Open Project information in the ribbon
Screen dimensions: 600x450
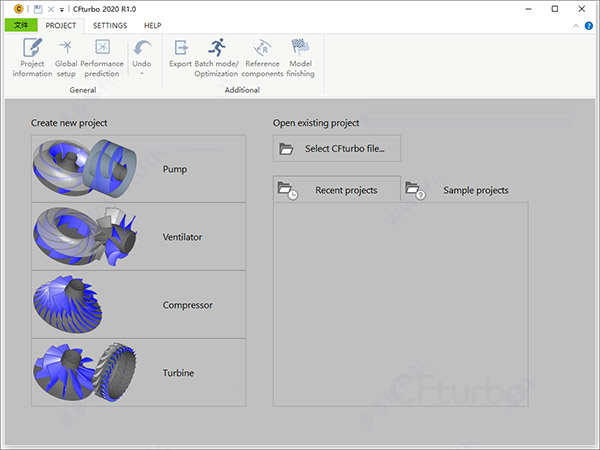[32, 56]
